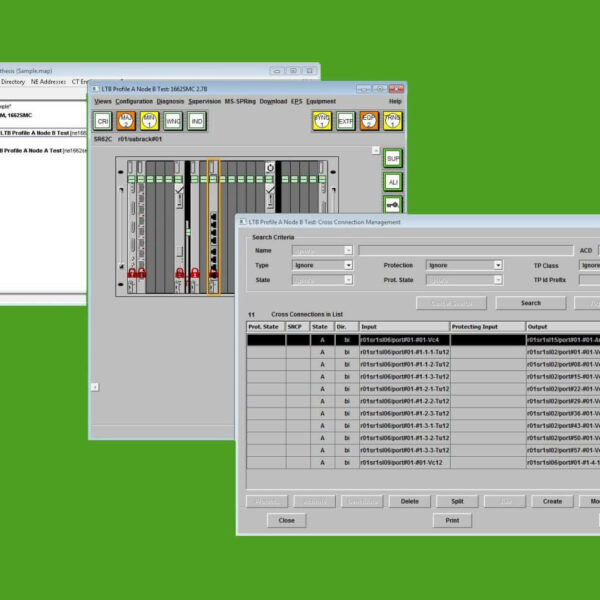Click the Delete button
600x600 pixels.
pos(409,501)
